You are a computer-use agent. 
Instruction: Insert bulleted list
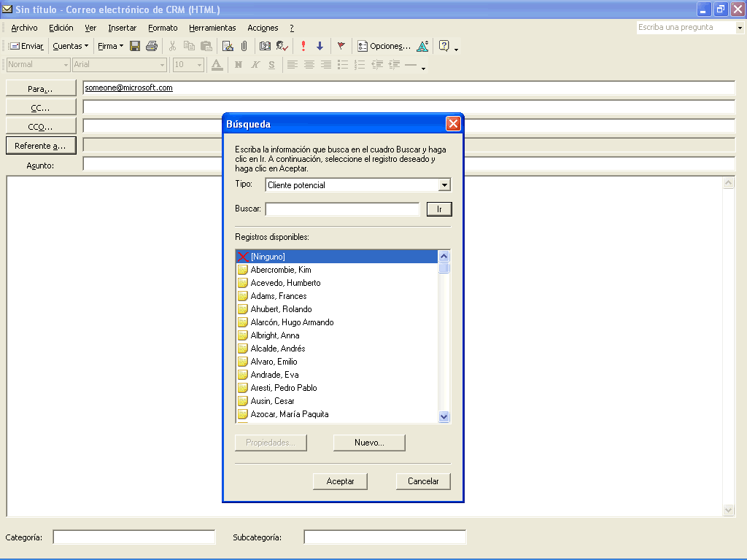tap(343, 65)
